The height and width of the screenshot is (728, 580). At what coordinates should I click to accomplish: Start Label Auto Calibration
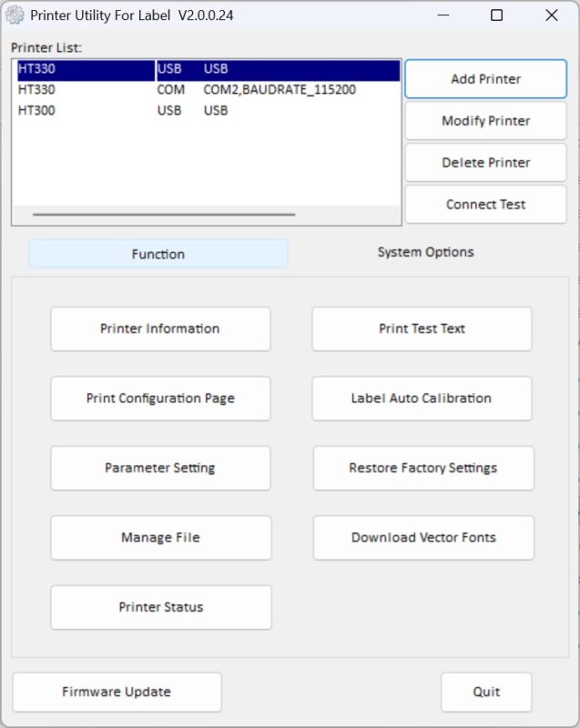click(x=422, y=399)
